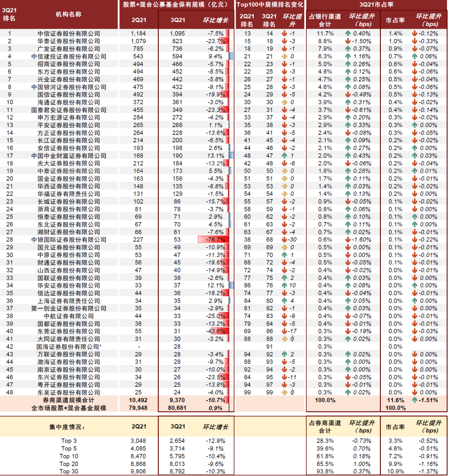Click the green up arrow beside 万联证券's +2 change
This screenshot has width=449, height=476.
coord(284,354)
